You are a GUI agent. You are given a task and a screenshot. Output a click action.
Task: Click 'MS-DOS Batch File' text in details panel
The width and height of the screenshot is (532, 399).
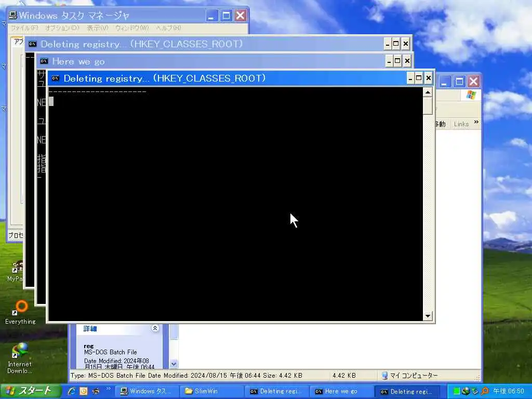click(x=110, y=352)
